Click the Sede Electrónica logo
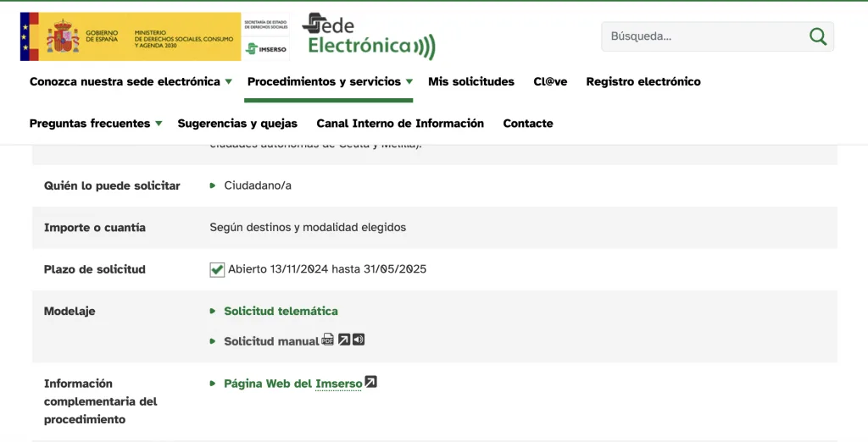Viewport: 868px width, 442px height. point(369,36)
